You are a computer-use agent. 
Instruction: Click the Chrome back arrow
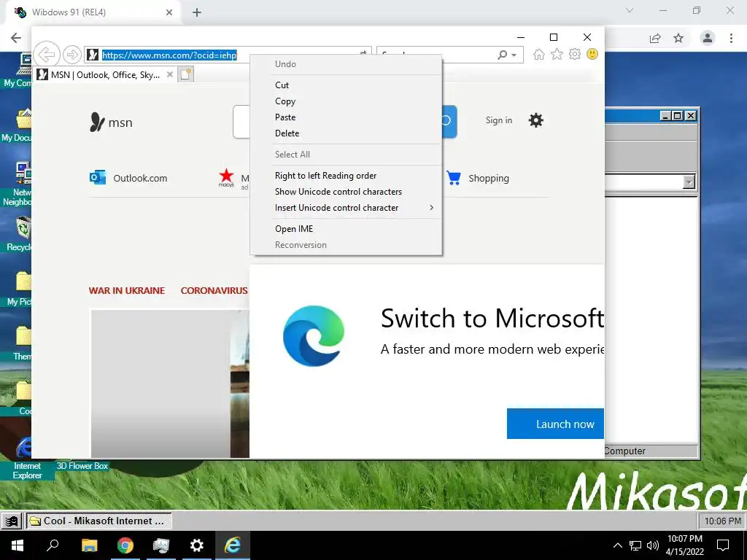click(16, 38)
